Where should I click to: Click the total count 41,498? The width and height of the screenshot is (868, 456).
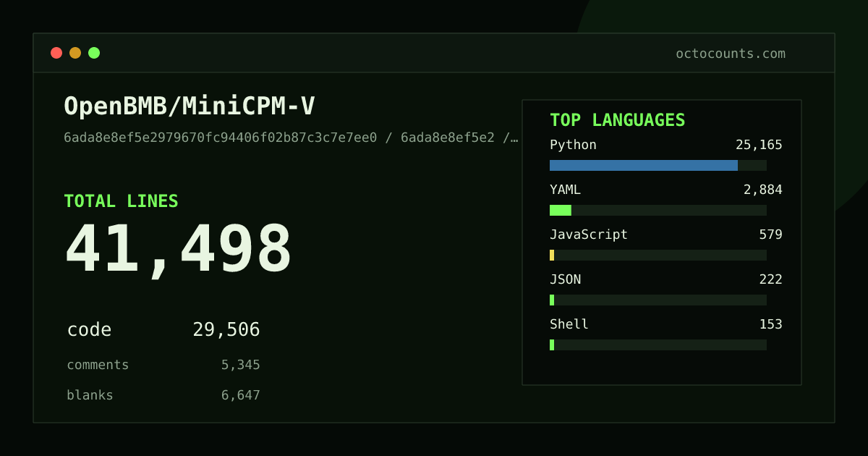click(x=178, y=250)
